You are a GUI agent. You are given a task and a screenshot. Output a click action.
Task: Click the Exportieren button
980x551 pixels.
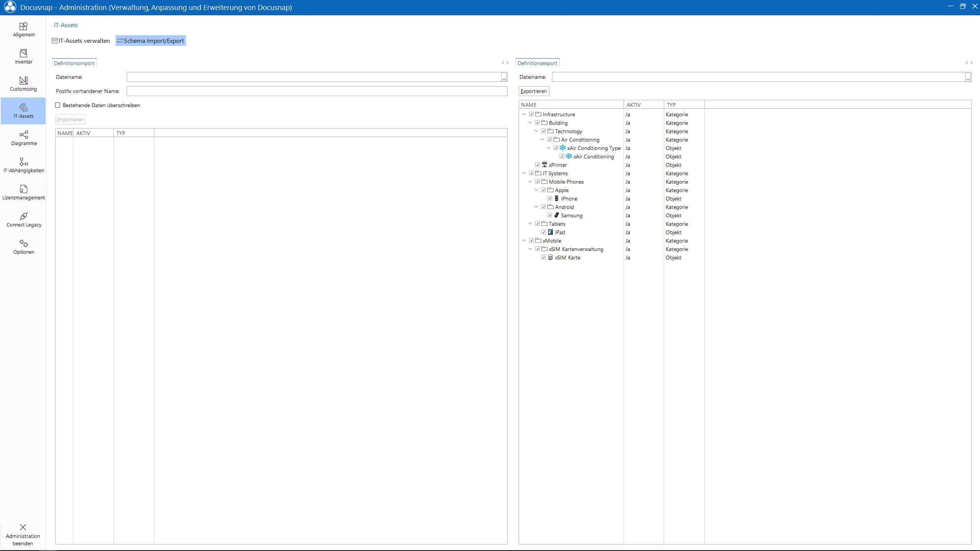[x=534, y=91]
